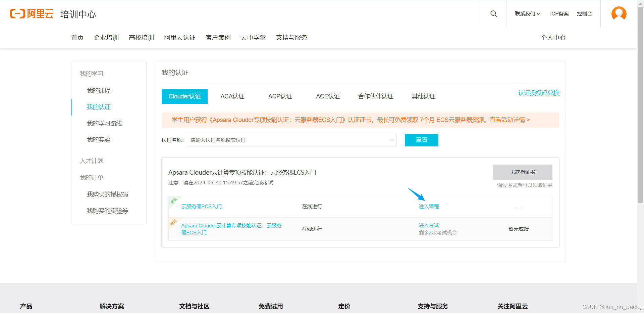Click the 未获得证书 button
The width and height of the screenshot is (644, 313).
pos(523,172)
